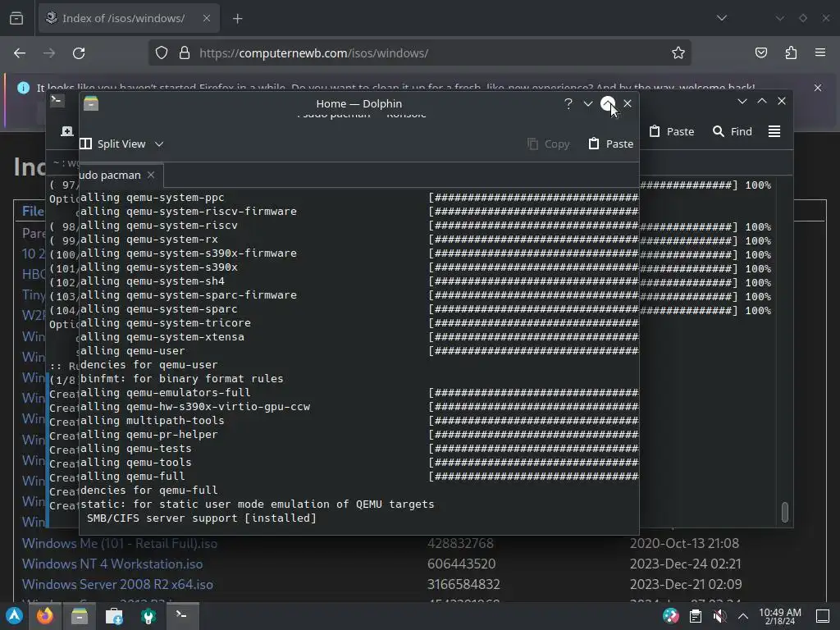View site security lock information
This screenshot has height=630, width=840.
(x=185, y=53)
